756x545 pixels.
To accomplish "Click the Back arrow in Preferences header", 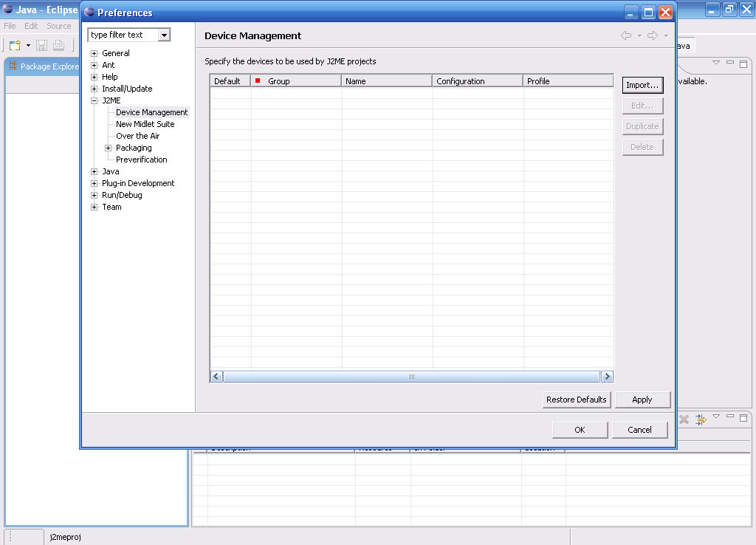I will [626, 35].
